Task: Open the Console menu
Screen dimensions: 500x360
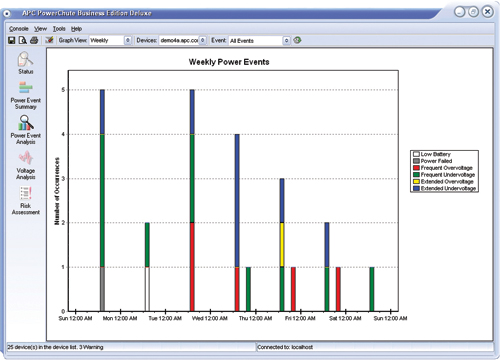Action: pyautogui.click(x=19, y=29)
